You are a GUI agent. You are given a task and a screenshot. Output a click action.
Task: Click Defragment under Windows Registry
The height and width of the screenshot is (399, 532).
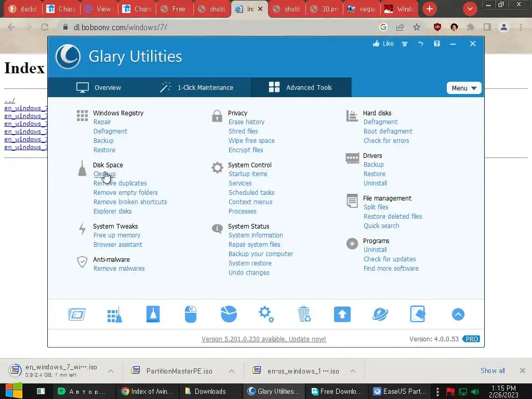point(110,131)
